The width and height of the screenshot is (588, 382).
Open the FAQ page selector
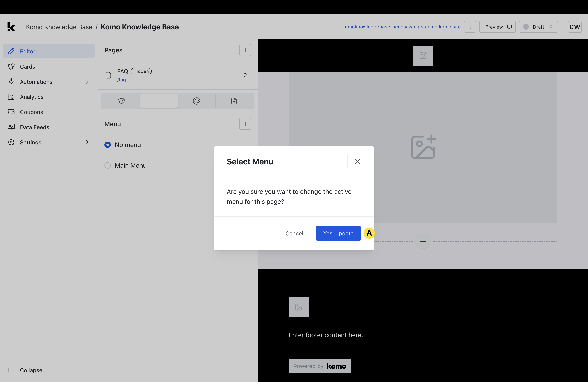point(245,75)
